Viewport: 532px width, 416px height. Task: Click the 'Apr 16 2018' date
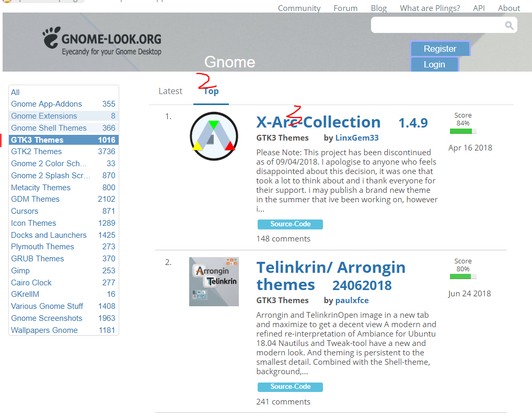470,148
